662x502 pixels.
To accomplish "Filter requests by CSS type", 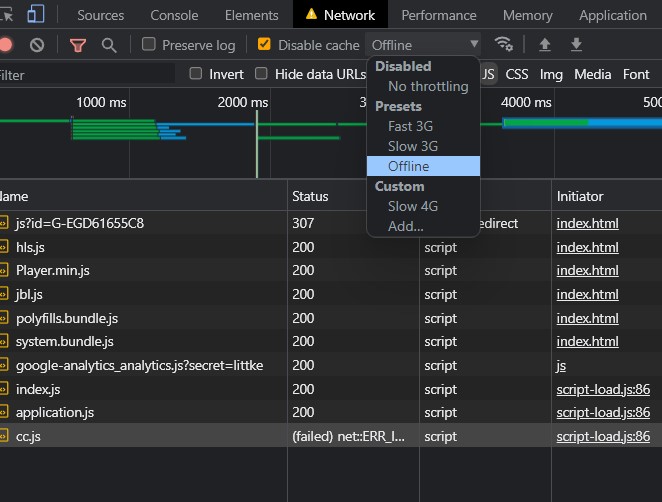I will pos(517,74).
